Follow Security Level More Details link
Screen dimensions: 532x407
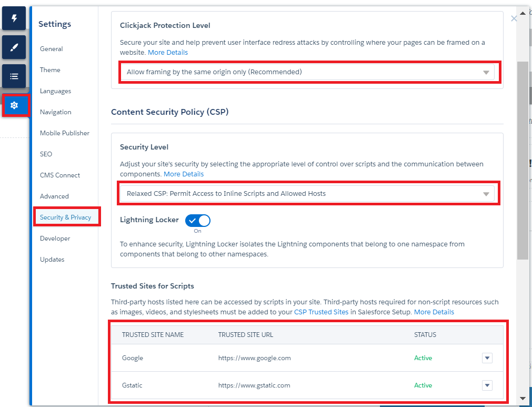184,174
